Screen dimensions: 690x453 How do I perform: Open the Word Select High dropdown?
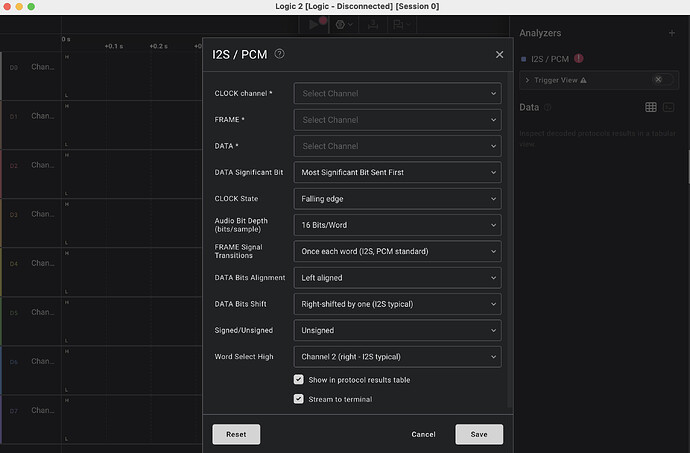coord(397,357)
